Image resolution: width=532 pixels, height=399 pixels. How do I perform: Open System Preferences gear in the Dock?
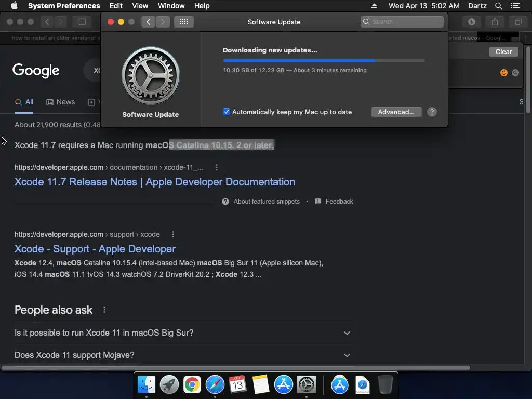pyautogui.click(x=307, y=385)
